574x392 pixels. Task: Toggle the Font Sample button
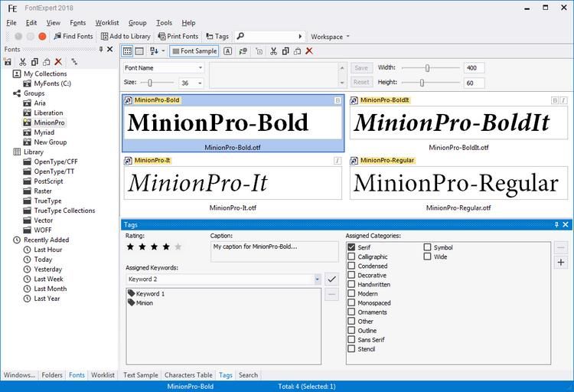(194, 51)
